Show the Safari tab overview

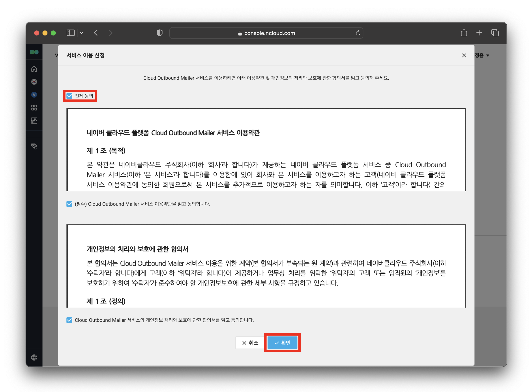tap(495, 33)
